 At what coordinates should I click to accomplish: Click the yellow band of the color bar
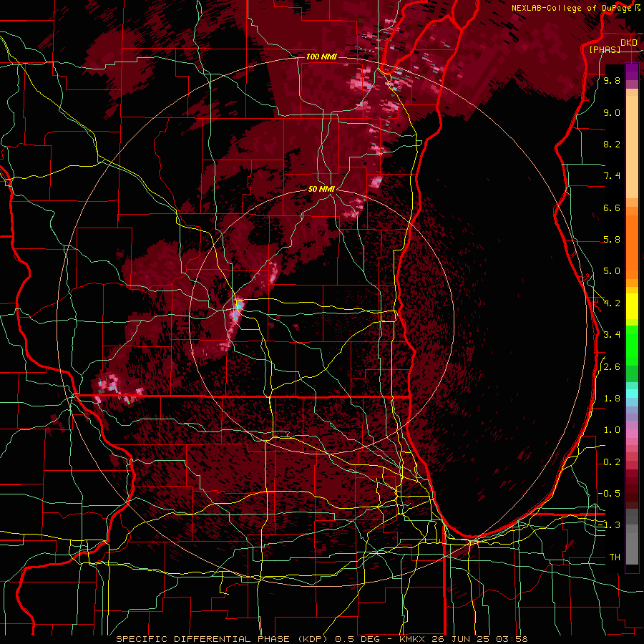(x=632, y=306)
